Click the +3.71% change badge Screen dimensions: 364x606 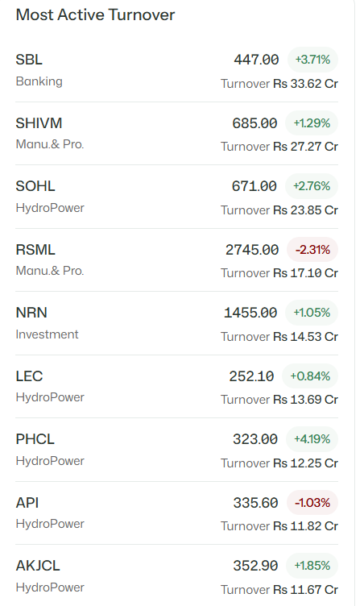pyautogui.click(x=312, y=60)
